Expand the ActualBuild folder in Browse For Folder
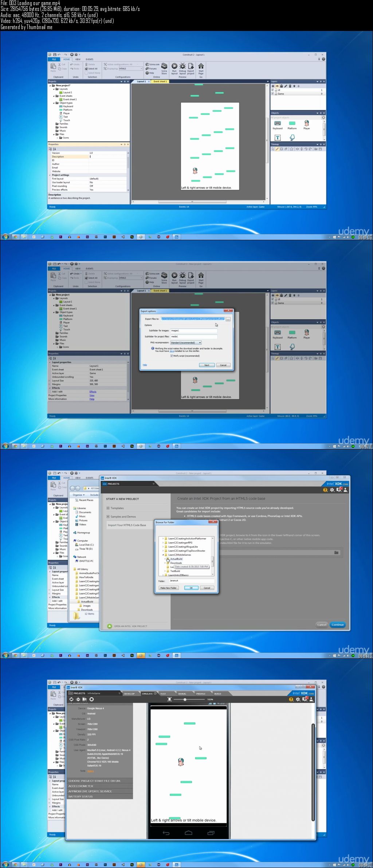The height and width of the screenshot is (868, 373). (165, 559)
